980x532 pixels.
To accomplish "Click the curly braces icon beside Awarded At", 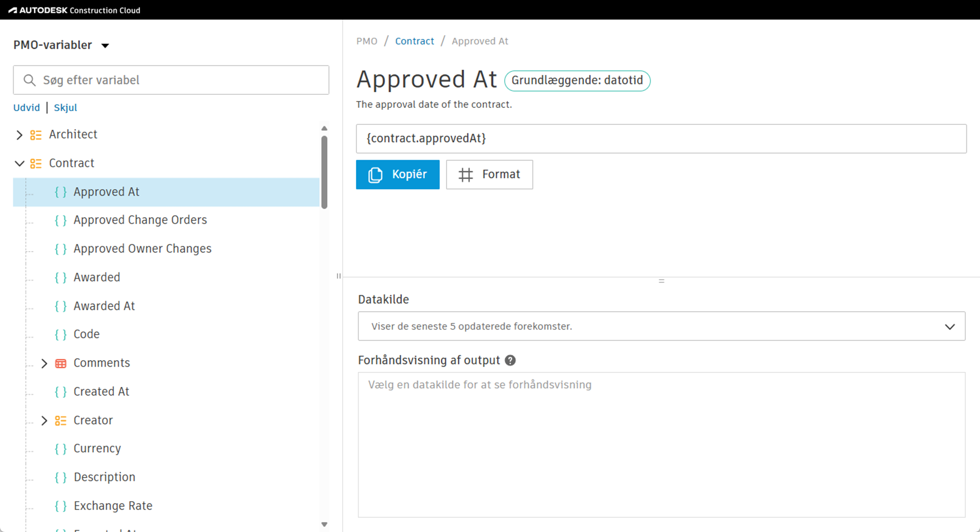I will click(61, 306).
